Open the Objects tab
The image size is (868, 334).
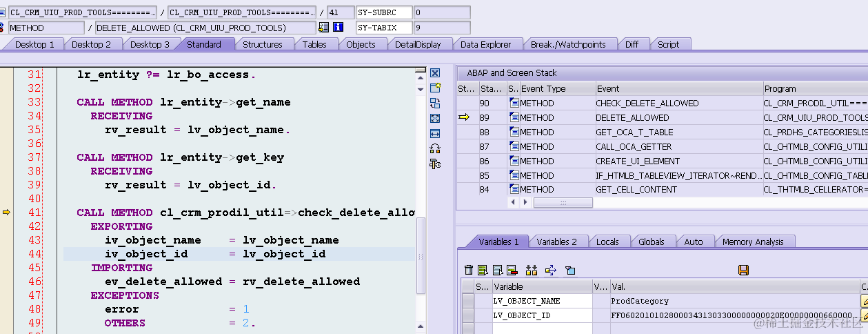[x=361, y=44]
